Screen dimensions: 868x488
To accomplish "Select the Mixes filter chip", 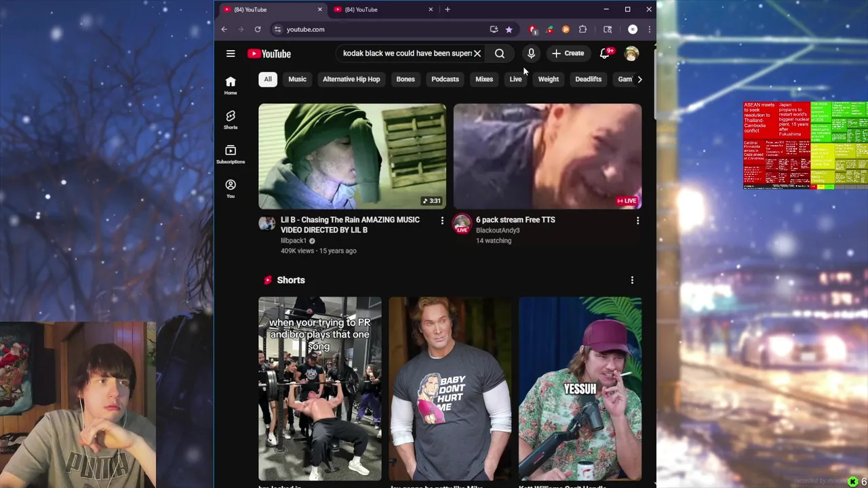I will [484, 79].
